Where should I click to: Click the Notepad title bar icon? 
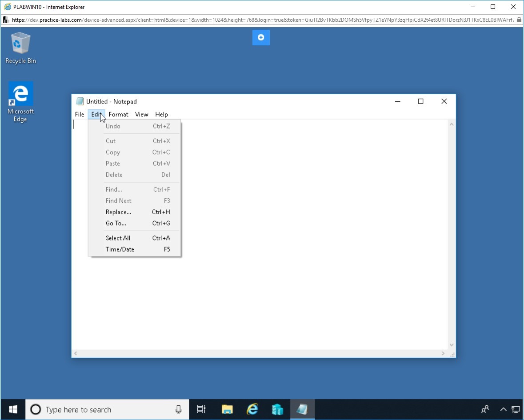point(80,101)
